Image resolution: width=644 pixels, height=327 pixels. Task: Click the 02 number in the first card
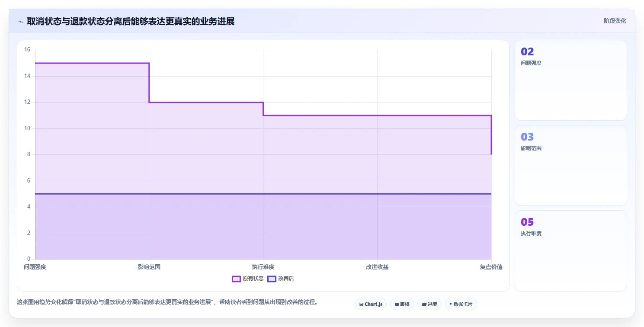tap(527, 52)
